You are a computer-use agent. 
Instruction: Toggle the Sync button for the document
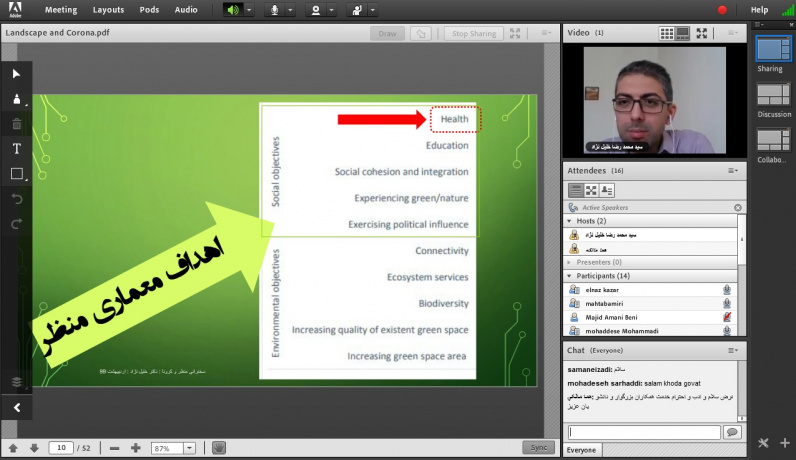tap(537, 448)
